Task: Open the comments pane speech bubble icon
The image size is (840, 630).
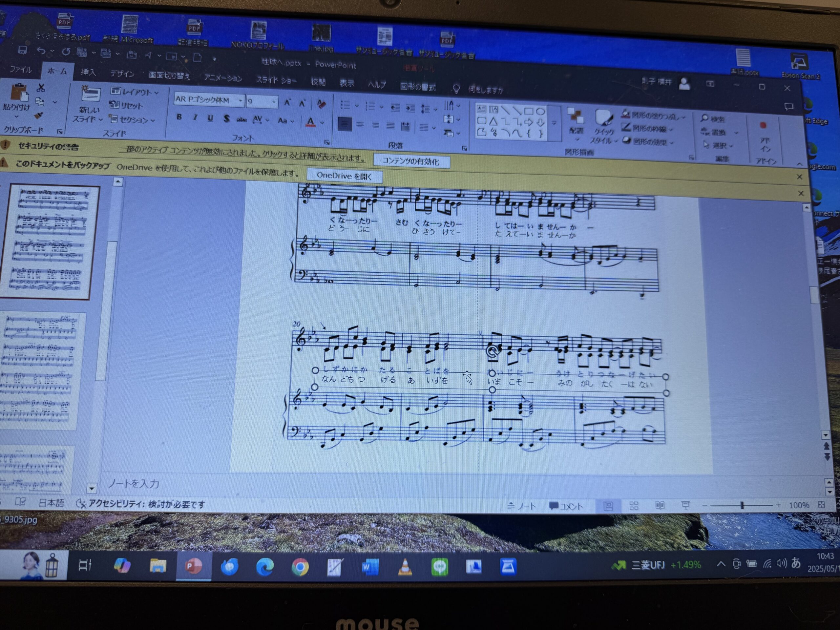Action: [789, 107]
